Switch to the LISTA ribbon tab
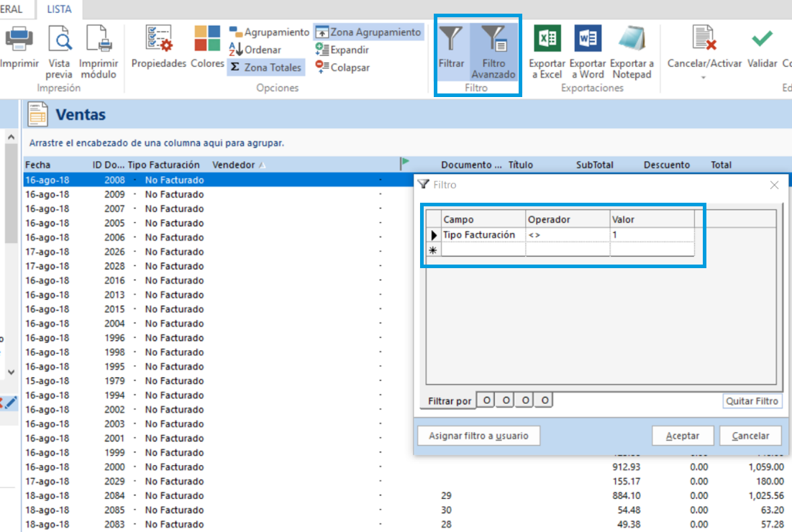This screenshot has width=792, height=532. (x=60, y=9)
